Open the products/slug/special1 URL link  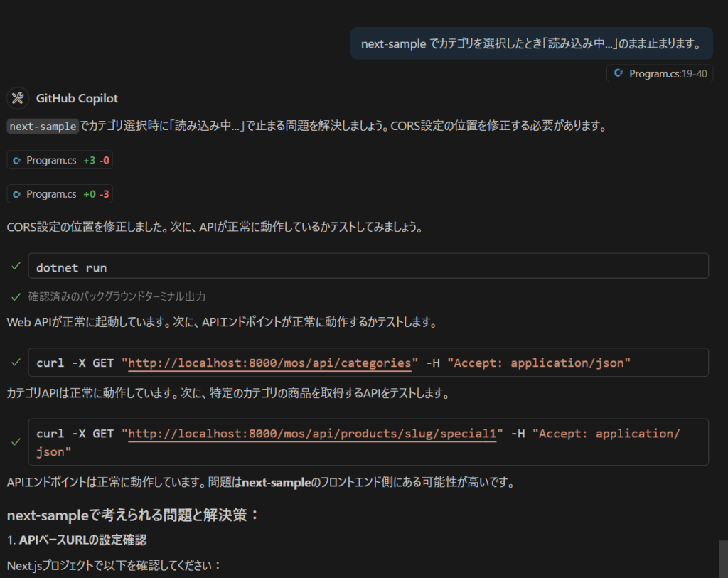tap(311, 434)
